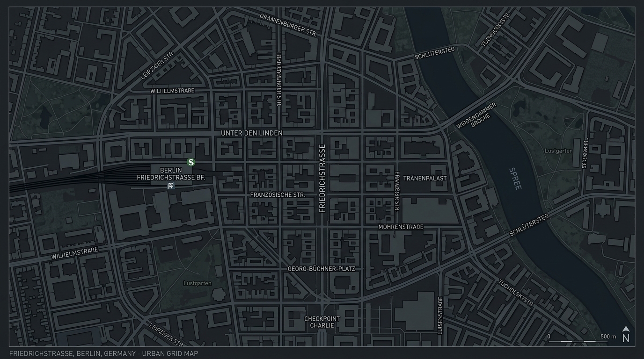The height and width of the screenshot is (359, 644).
Task: Select the TRÄNENPALAST label
Action: 425,178
